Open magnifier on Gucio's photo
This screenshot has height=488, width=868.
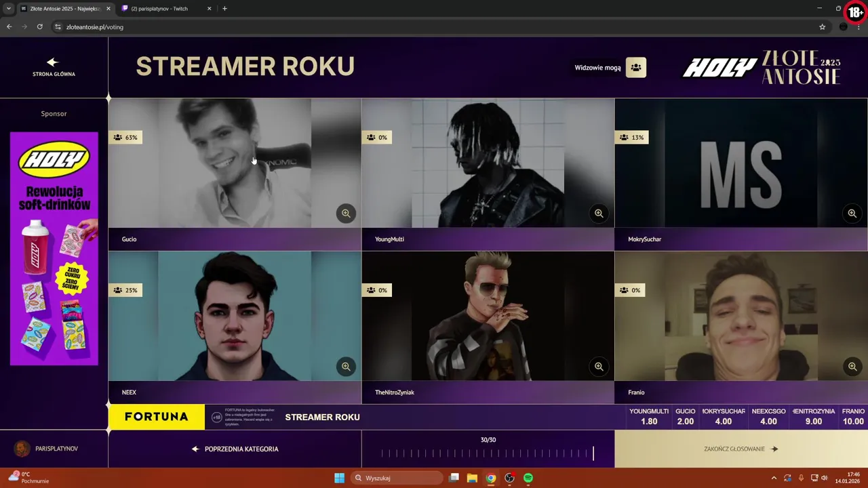click(346, 213)
